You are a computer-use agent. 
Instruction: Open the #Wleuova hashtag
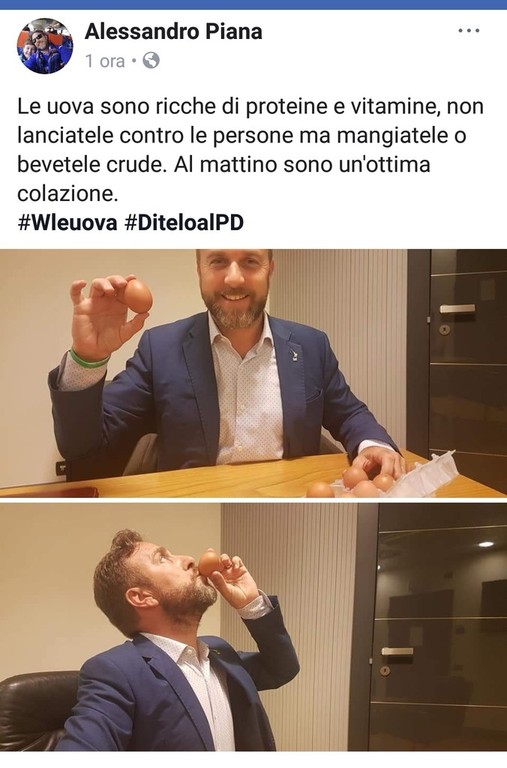click(x=67, y=223)
